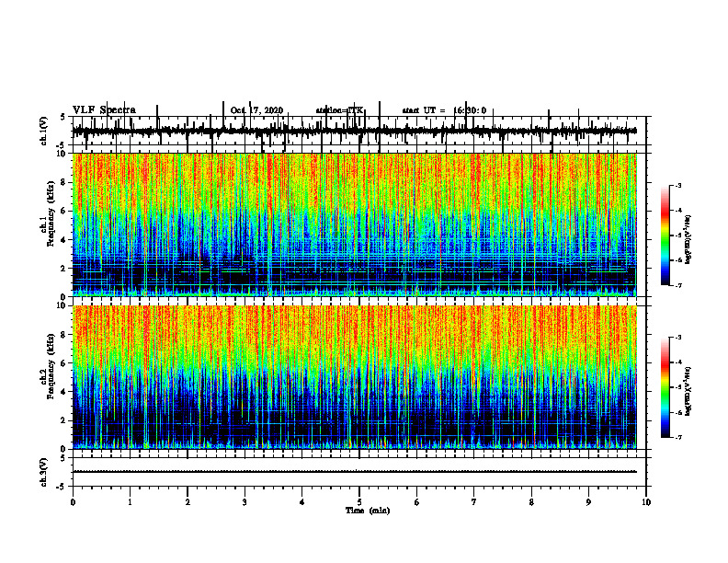Click time axis tick label "6"

coord(417,502)
